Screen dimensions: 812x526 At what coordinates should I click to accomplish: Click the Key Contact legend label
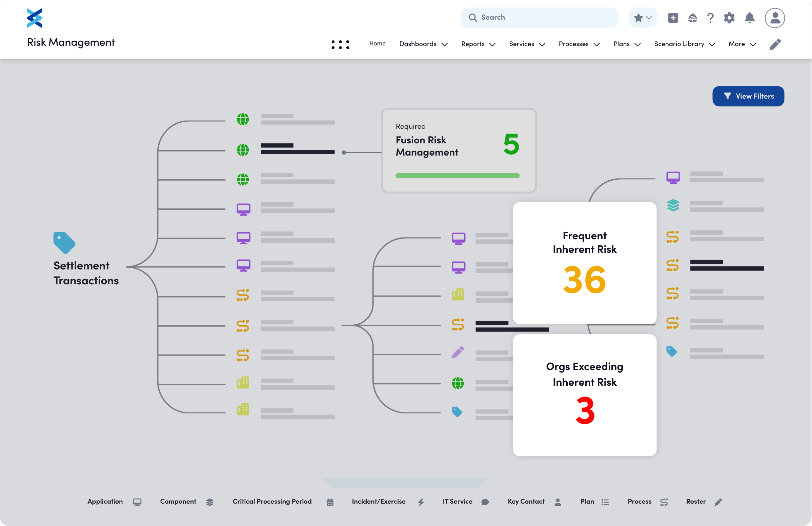526,502
